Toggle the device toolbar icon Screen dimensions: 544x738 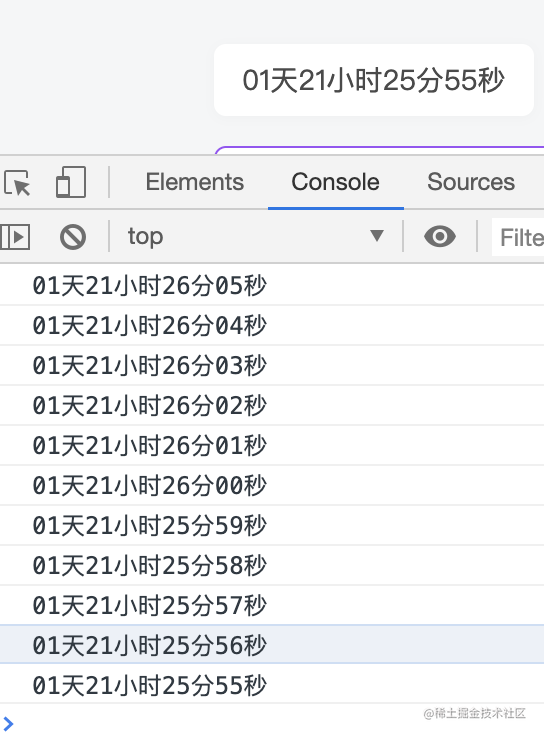tap(71, 182)
